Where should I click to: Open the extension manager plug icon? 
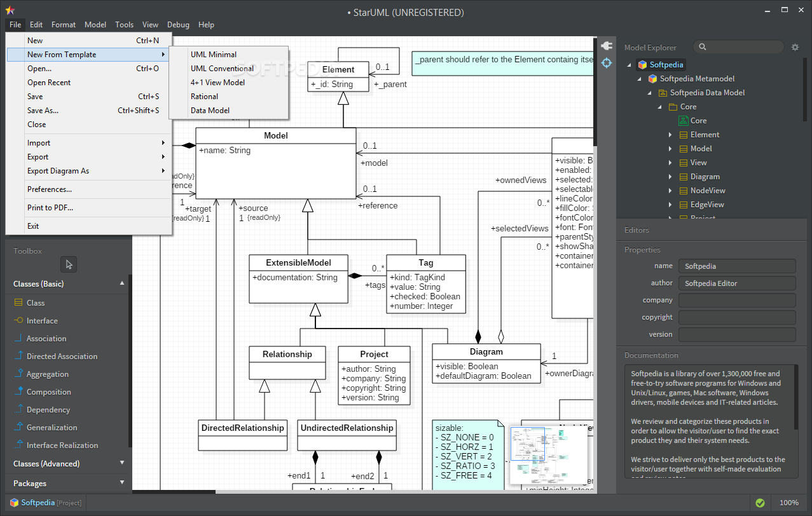(606, 46)
